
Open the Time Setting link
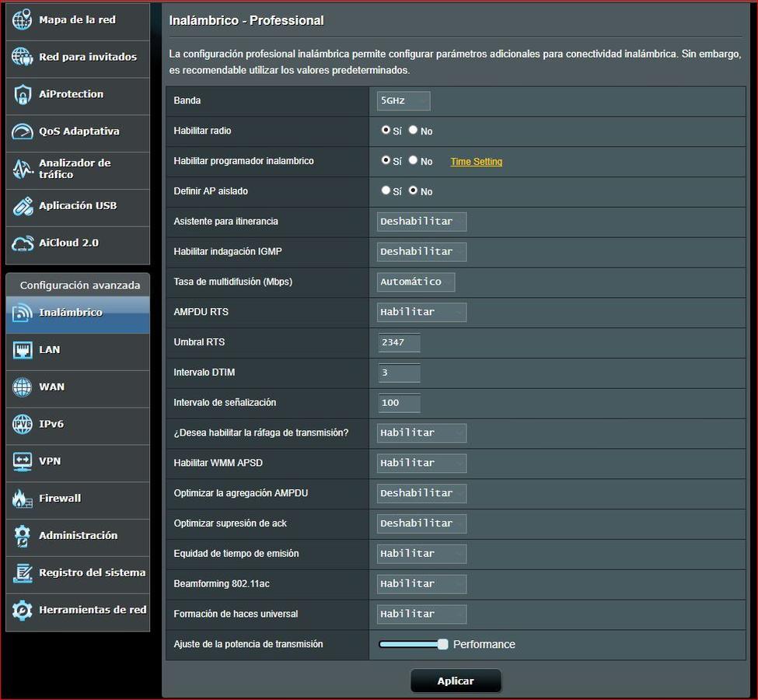(x=476, y=162)
